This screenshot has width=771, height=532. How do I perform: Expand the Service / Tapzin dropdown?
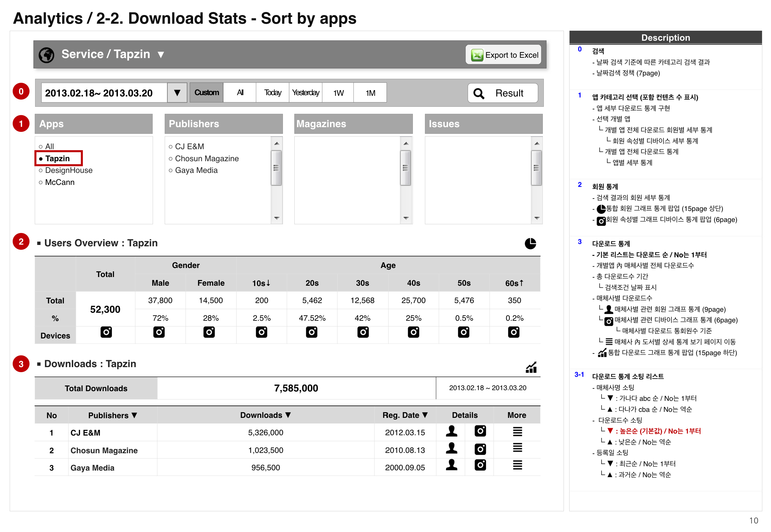pos(161,55)
